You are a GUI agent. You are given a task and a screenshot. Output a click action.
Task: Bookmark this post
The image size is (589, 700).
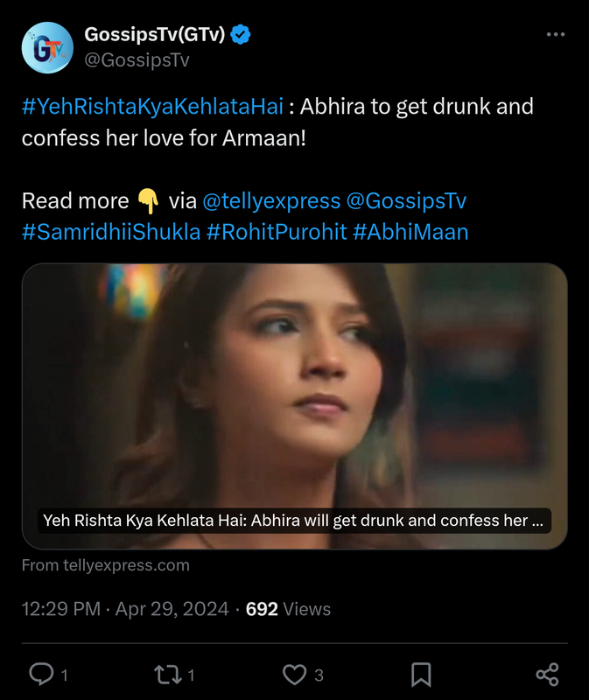coord(420,674)
